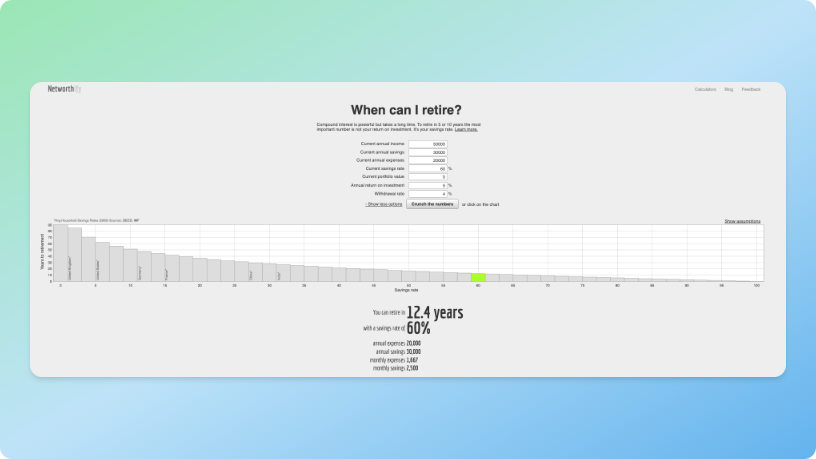This screenshot has width=816, height=459.
Task: Select the India labeled chart bar
Action: pyautogui.click(x=284, y=273)
